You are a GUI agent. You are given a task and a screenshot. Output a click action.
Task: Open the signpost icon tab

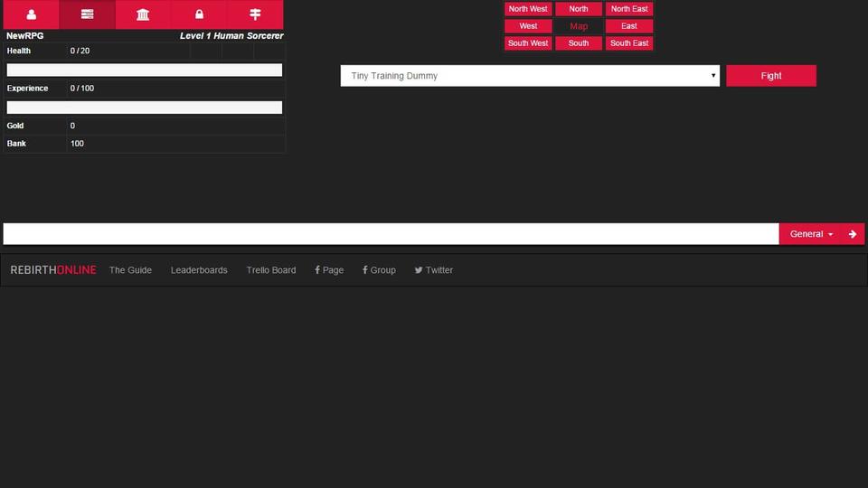point(255,14)
